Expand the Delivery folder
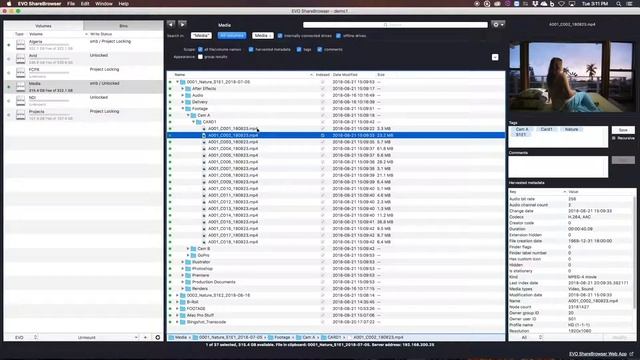The height and width of the screenshot is (360, 640). click(x=183, y=102)
